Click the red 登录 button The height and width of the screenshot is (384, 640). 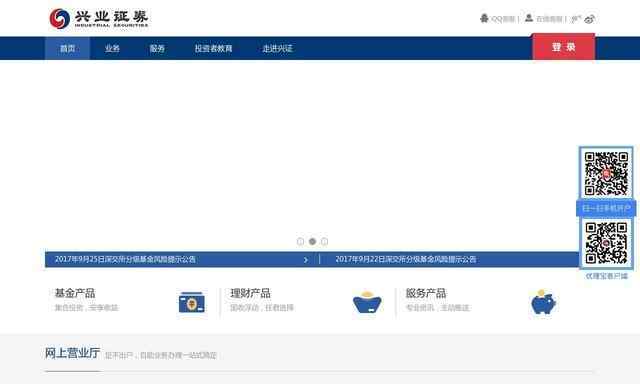[564, 47]
